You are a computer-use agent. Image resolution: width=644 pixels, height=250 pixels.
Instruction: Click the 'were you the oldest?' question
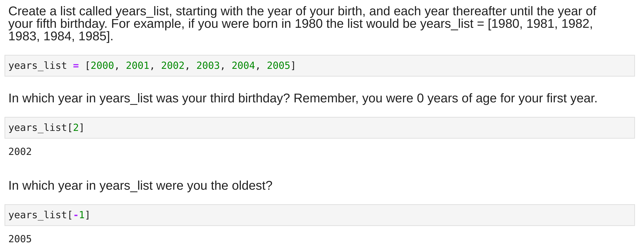click(140, 185)
